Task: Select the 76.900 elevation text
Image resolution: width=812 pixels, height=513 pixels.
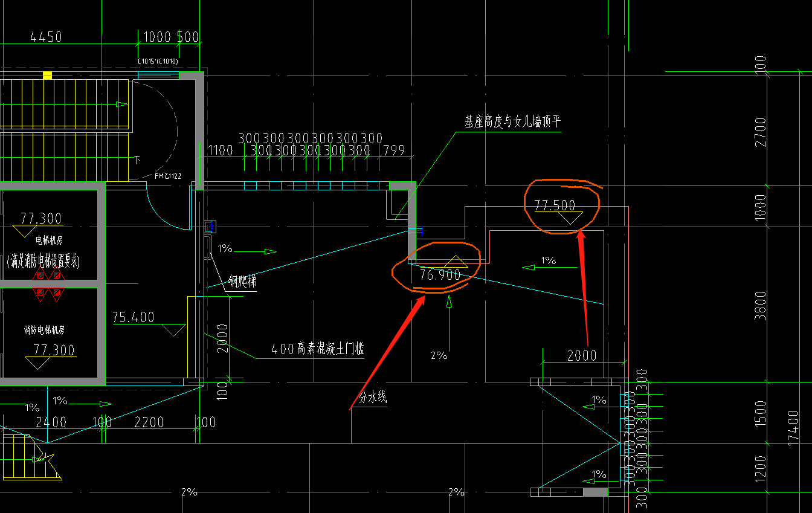Action: pos(440,275)
